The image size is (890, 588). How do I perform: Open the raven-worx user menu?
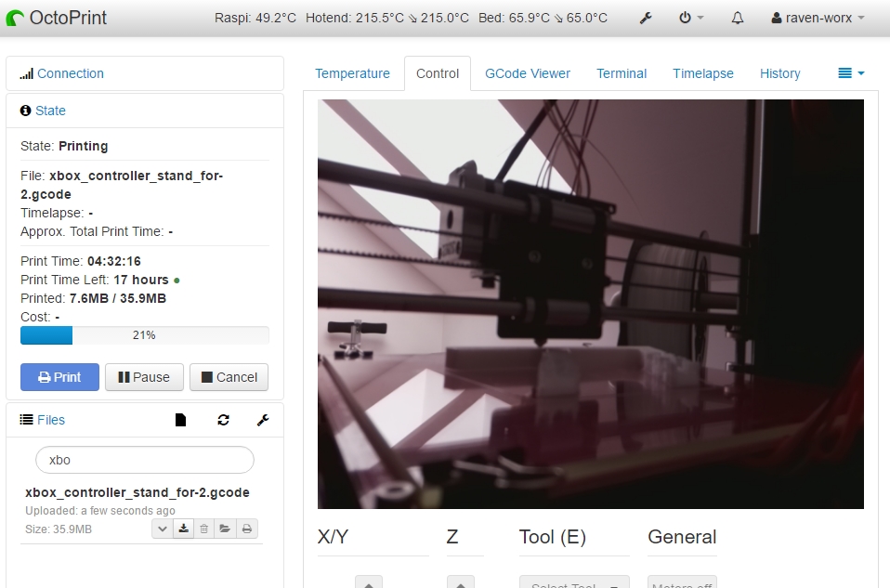point(818,19)
